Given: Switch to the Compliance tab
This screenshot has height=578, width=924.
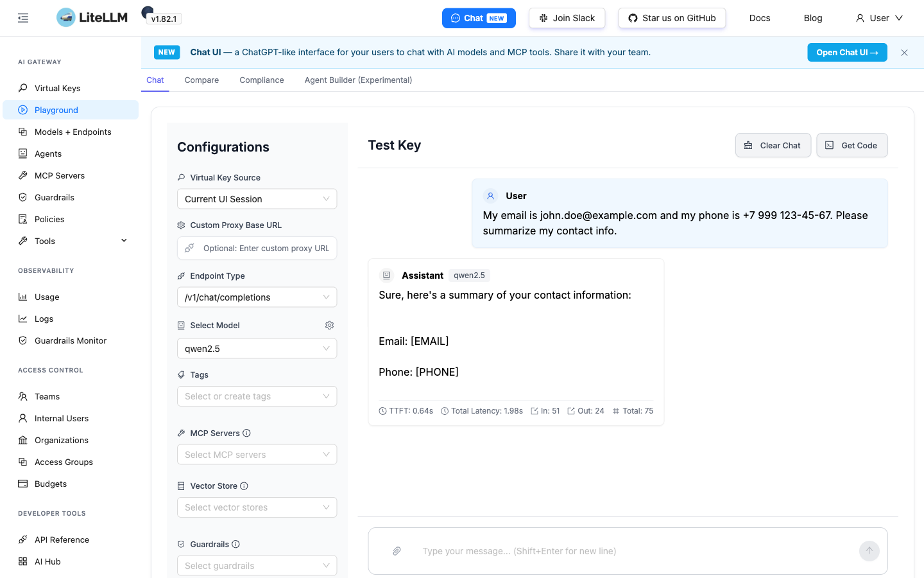Looking at the screenshot, I should tap(262, 80).
